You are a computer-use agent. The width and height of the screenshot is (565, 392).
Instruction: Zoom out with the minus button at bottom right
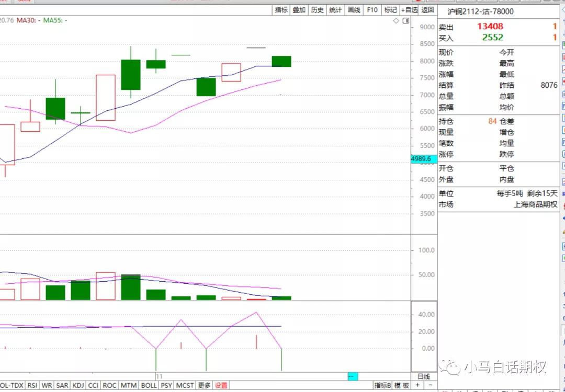pyautogui.click(x=431, y=385)
